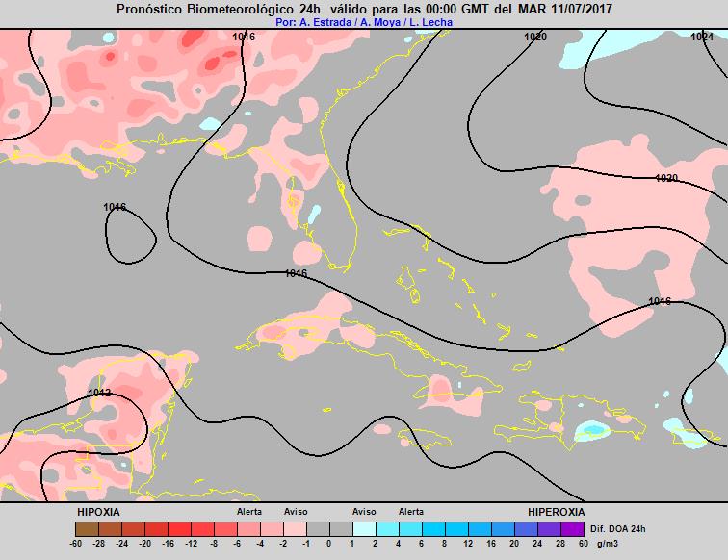Image resolution: width=728 pixels, height=560 pixels.
Task: Click the dark brown swatch between -60 and -28
Action: [87, 529]
